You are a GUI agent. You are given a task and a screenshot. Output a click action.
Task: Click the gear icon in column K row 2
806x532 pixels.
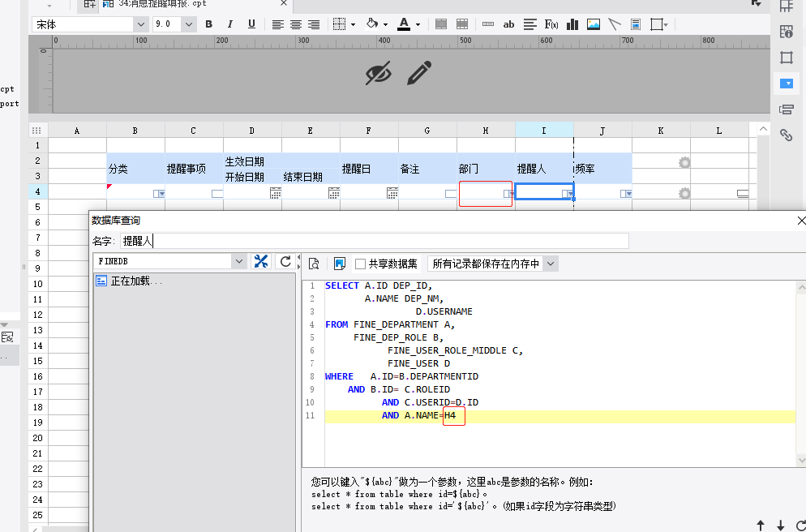click(x=684, y=162)
